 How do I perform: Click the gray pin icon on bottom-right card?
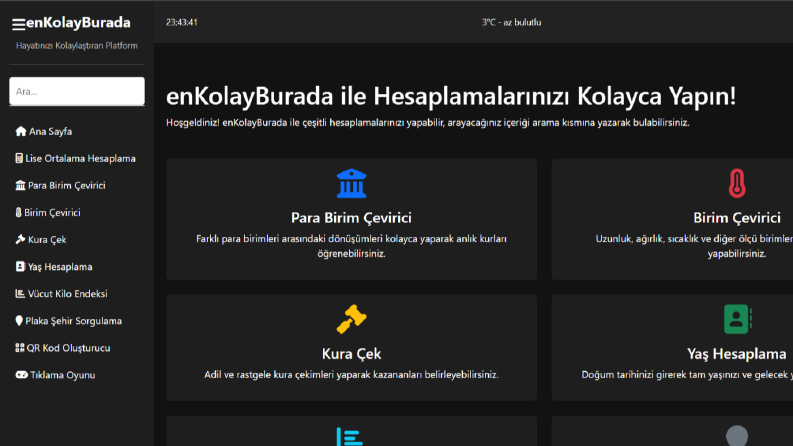pos(737,435)
